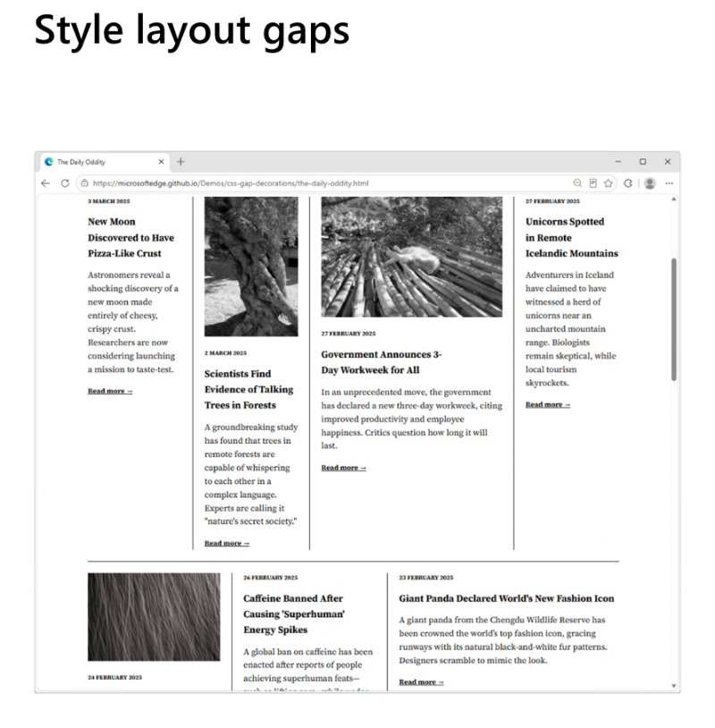Viewport: 715px width, 728px height.
Task: Close the browser window
Action: 668,162
